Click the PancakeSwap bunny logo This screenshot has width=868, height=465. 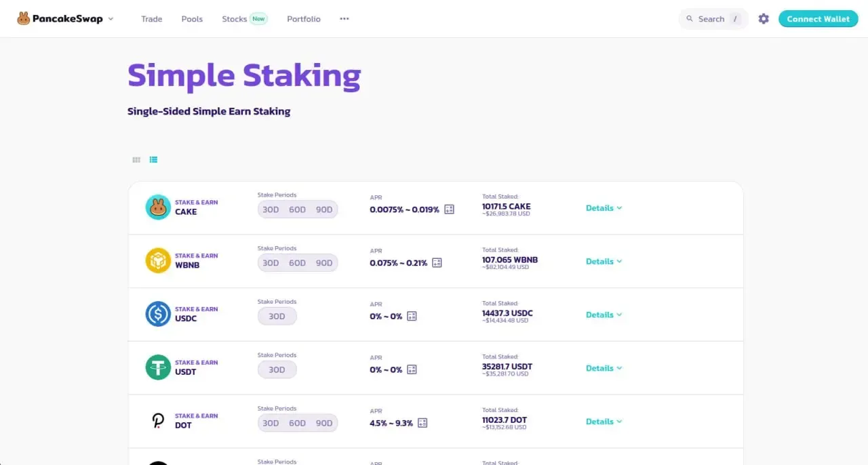pyautogui.click(x=24, y=19)
